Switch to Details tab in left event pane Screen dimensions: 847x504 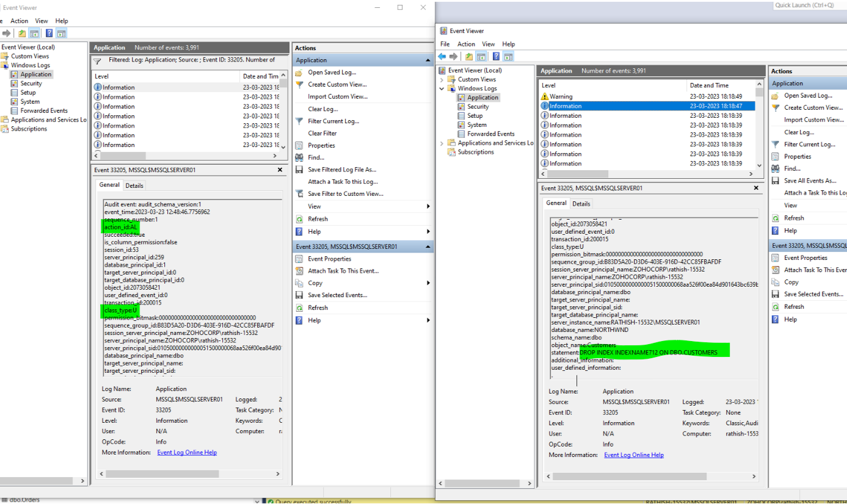(134, 185)
